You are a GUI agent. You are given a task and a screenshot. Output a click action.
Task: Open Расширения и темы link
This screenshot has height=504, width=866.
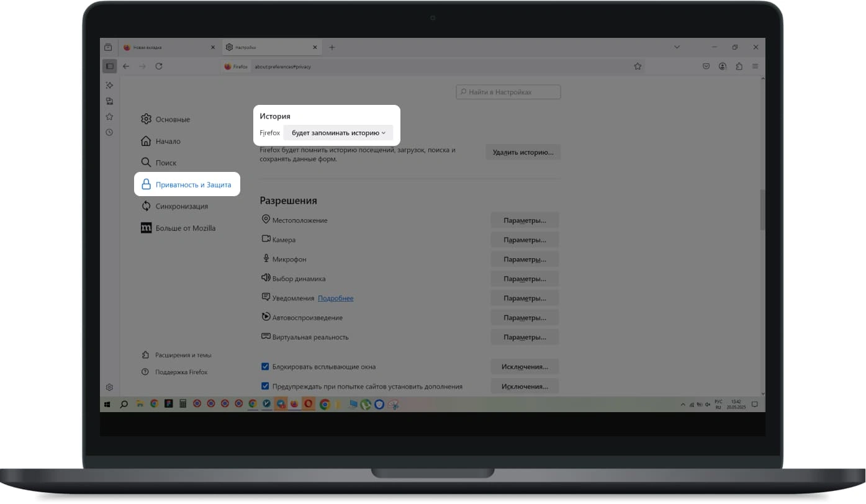(177, 355)
